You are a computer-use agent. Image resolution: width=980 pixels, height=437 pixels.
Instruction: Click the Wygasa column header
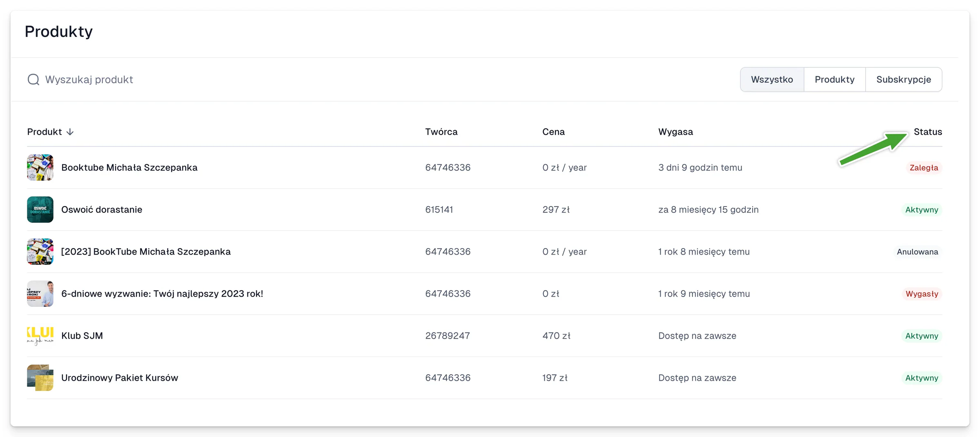[x=675, y=132]
